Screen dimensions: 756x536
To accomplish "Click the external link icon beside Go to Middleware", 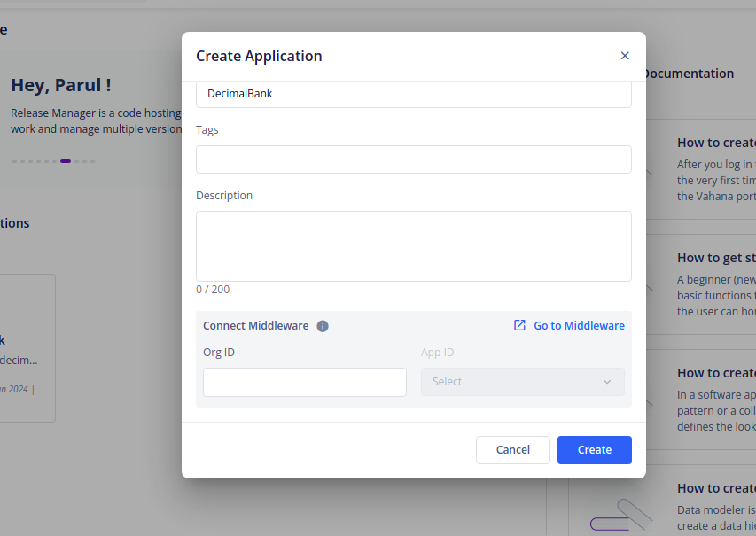I will point(520,326).
